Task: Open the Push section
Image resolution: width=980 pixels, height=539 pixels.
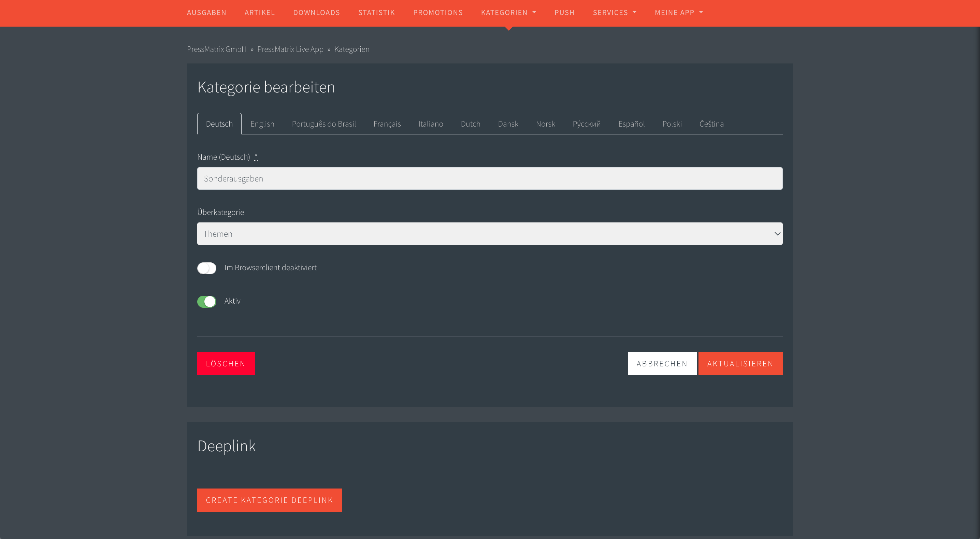Action: pos(565,13)
